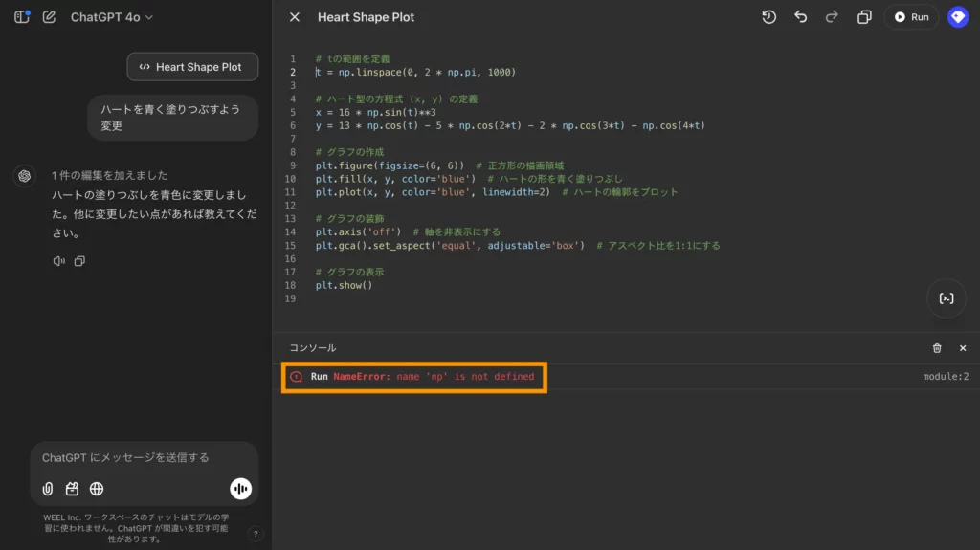Open the tools icon in message box
Viewport: 980px width, 550px height.
(x=72, y=489)
